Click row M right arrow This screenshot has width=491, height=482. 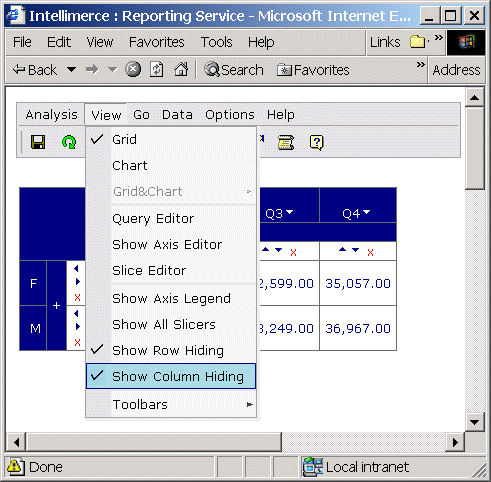(78, 326)
